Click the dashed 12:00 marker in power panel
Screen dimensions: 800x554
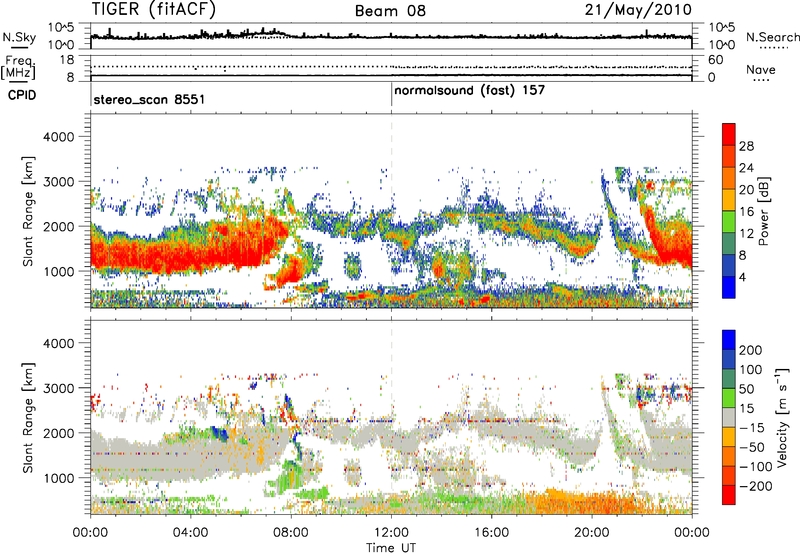click(x=391, y=211)
